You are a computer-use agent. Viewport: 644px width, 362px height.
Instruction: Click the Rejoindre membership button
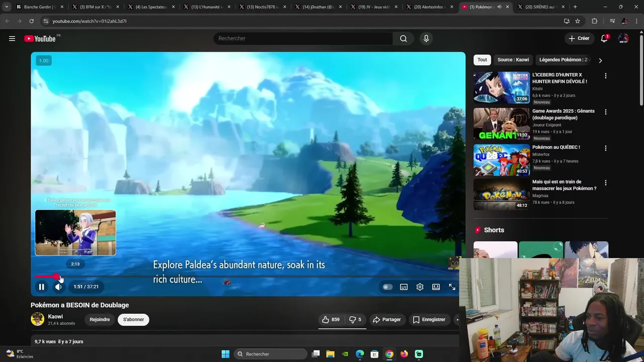(100, 320)
